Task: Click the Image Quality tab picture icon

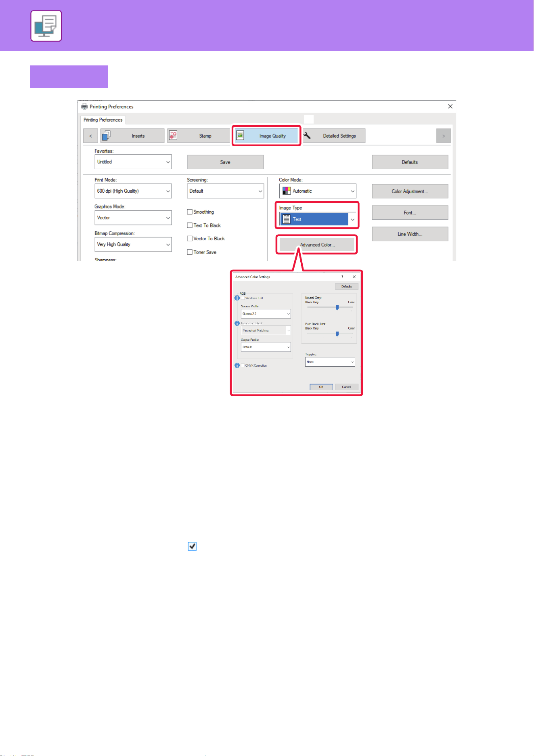Action: click(240, 136)
